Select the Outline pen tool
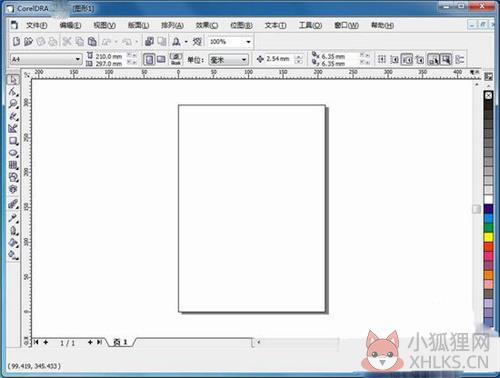This screenshot has height=378, width=500. tap(13, 230)
